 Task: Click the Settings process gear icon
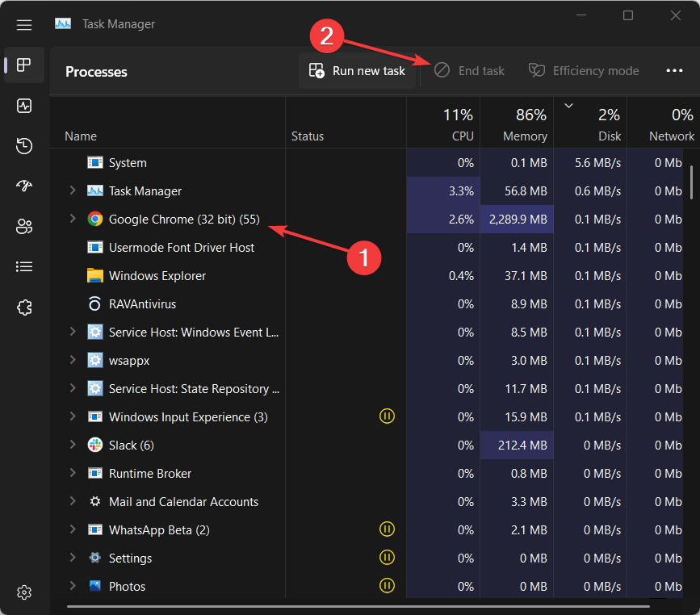[x=94, y=558]
